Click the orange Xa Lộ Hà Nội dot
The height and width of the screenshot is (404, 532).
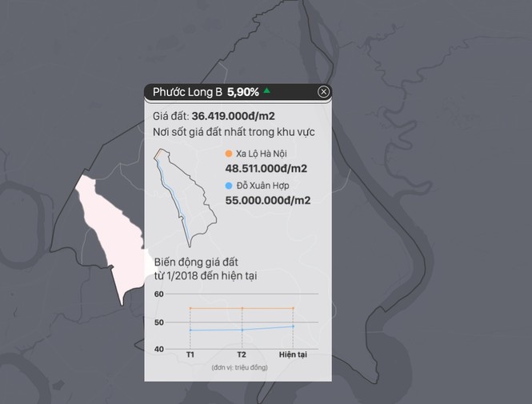tap(229, 153)
